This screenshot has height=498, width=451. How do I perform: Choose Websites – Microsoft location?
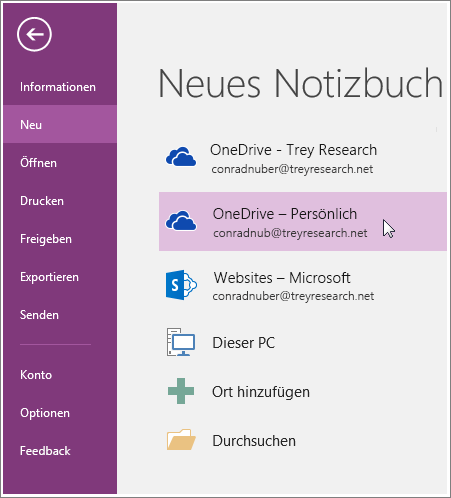click(303, 286)
